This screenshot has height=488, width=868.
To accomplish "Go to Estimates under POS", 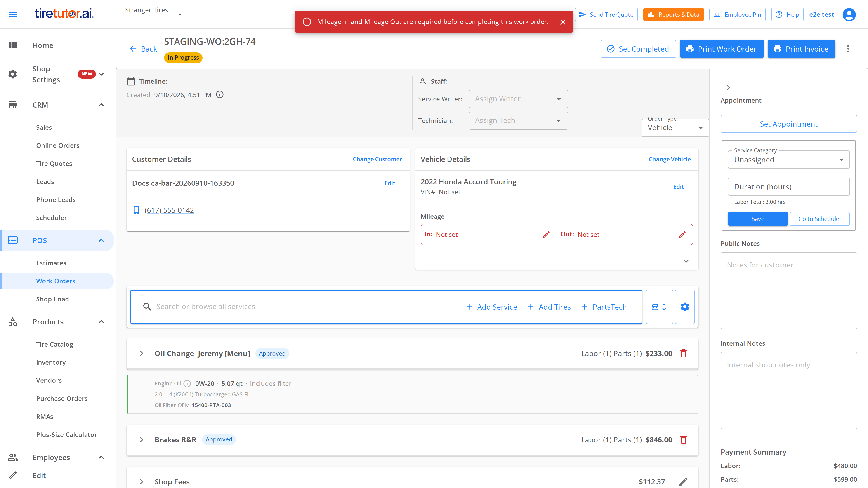I will pyautogui.click(x=51, y=263).
